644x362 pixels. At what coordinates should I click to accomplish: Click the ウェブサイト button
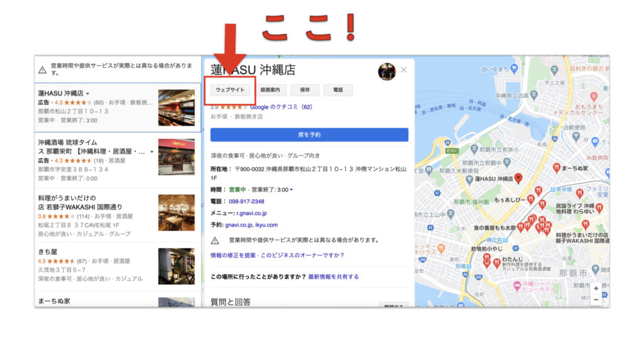230,90
